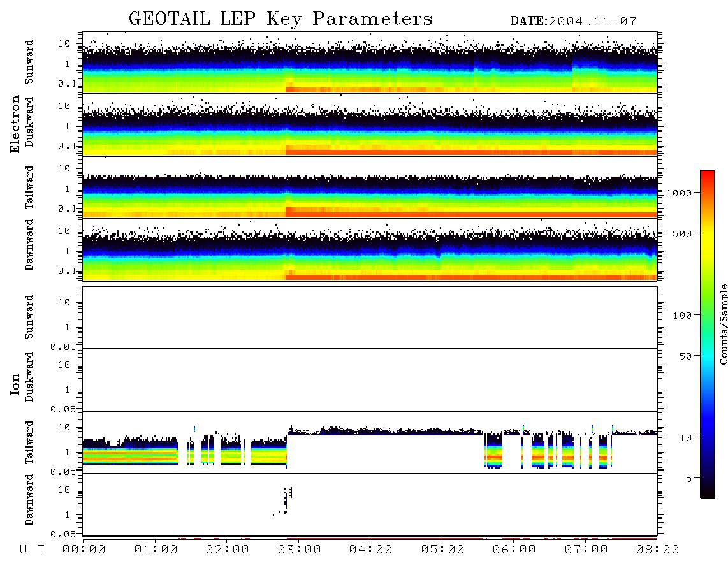Viewport: 728px width, 561px height.
Task: Click the '08:00' time tick label
Action: click(658, 550)
